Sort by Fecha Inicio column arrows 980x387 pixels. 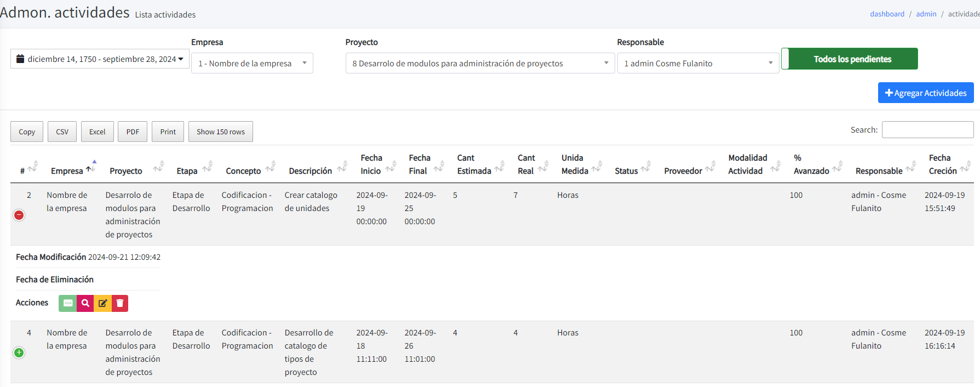point(390,167)
